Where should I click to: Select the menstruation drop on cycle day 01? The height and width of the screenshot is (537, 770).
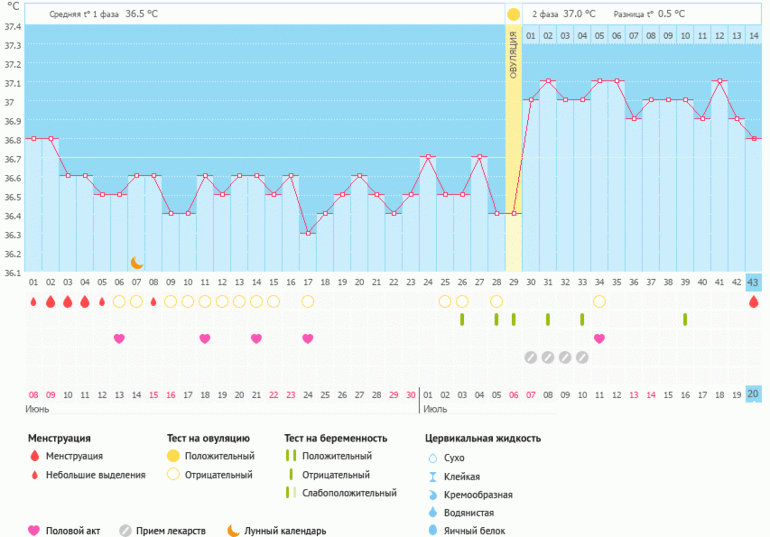(x=33, y=301)
